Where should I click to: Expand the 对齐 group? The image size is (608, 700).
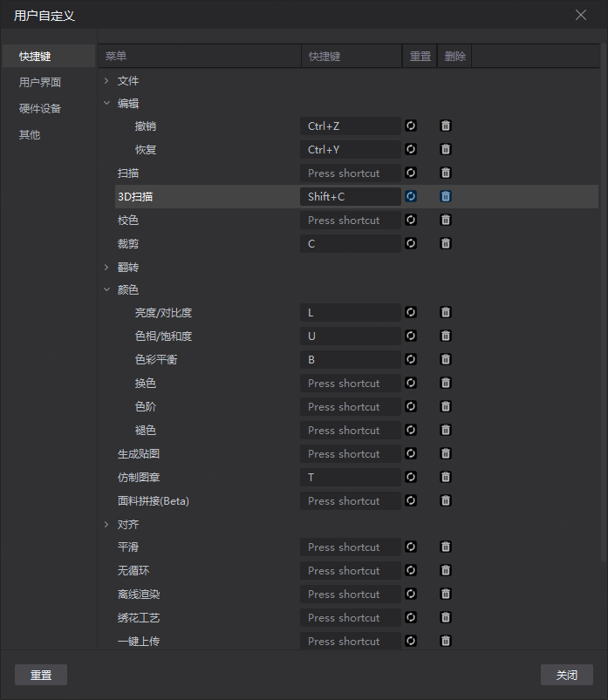(107, 525)
